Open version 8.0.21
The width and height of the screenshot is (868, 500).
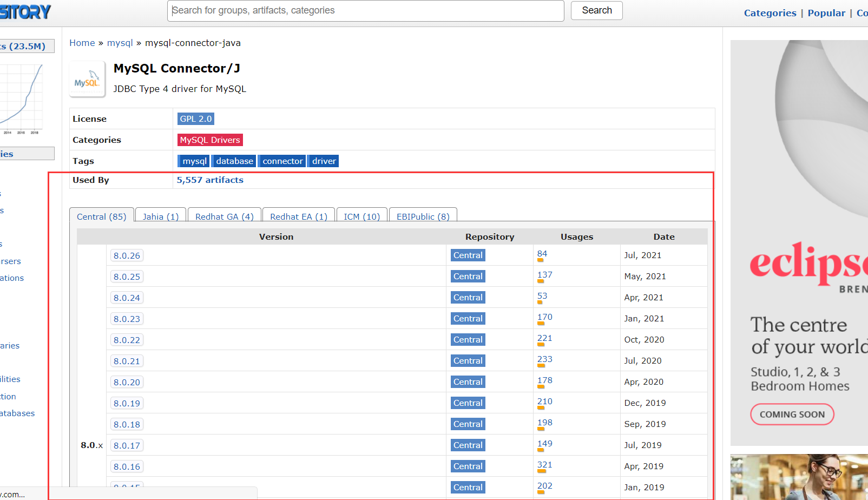[x=127, y=361]
